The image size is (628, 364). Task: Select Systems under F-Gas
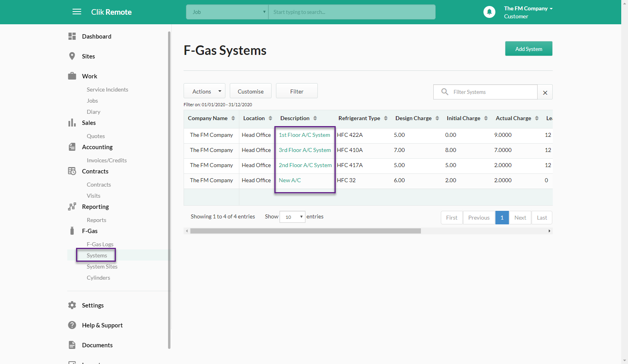[x=97, y=255]
